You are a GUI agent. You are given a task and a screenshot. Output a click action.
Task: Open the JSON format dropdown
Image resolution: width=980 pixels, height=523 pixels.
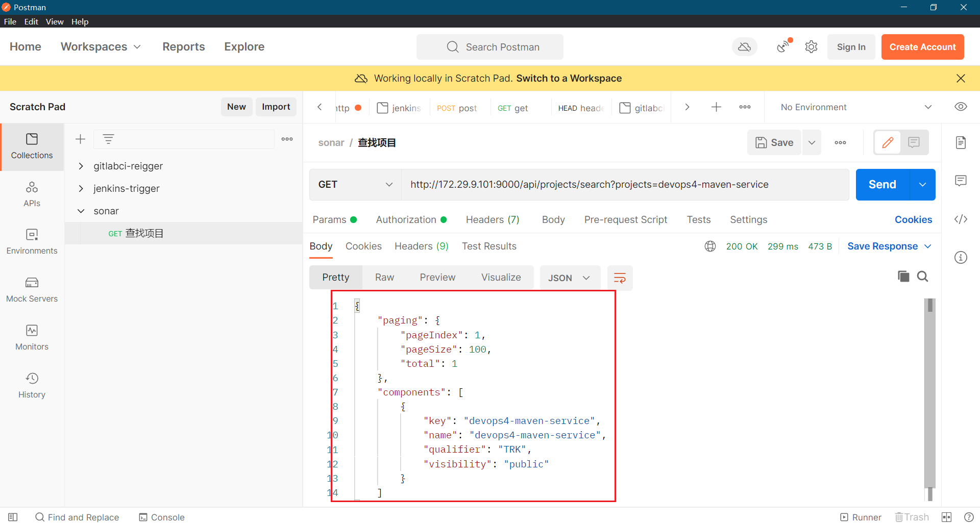pyautogui.click(x=570, y=278)
